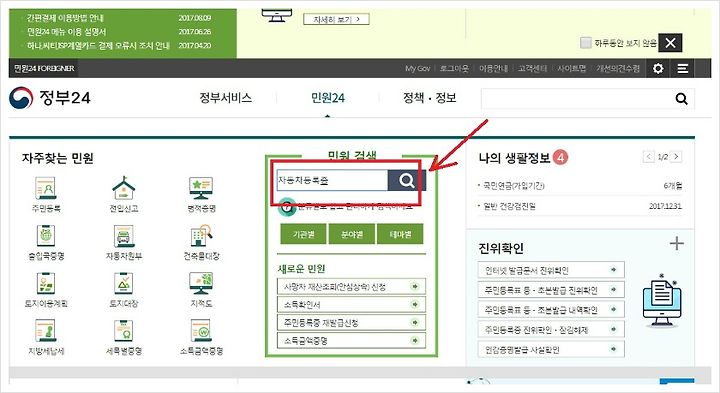The image size is (720, 393).
Task: Open notice 민원24 메뉴 이용 설명서
Action: pos(67,32)
